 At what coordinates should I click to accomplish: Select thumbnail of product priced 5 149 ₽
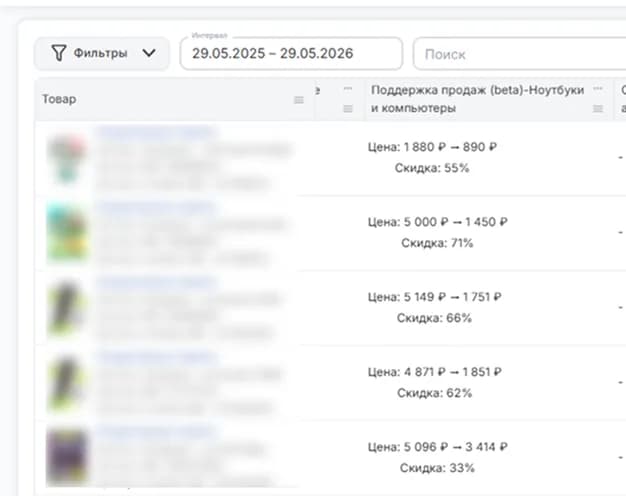(x=67, y=308)
